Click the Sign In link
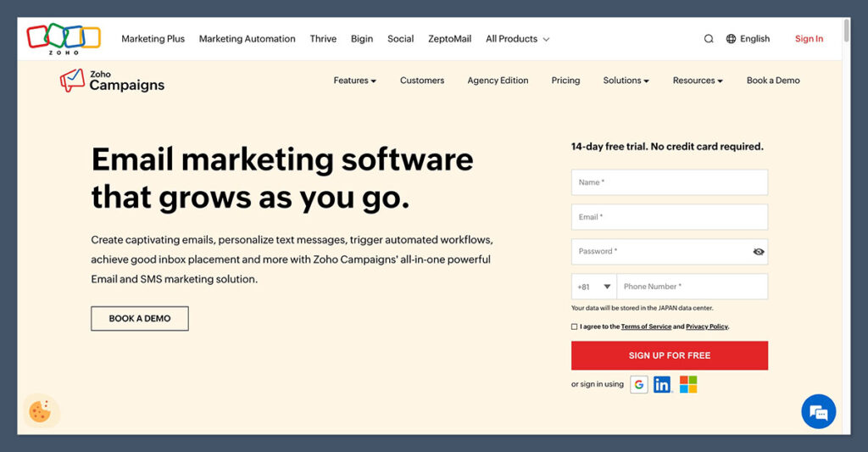This screenshot has width=868, height=452. pyautogui.click(x=809, y=39)
